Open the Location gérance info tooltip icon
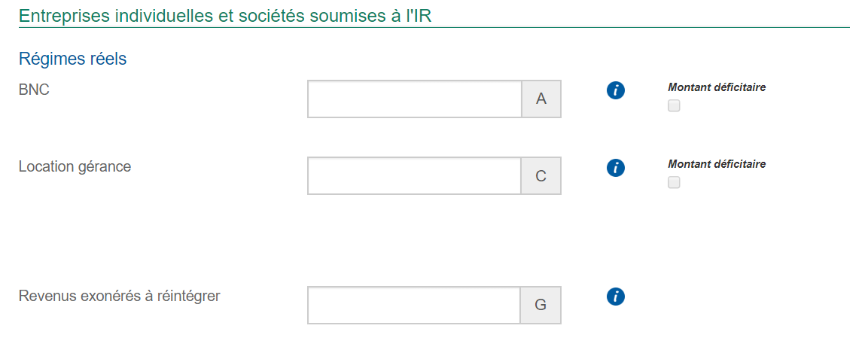Screen dimensions: 868x356 tap(616, 168)
